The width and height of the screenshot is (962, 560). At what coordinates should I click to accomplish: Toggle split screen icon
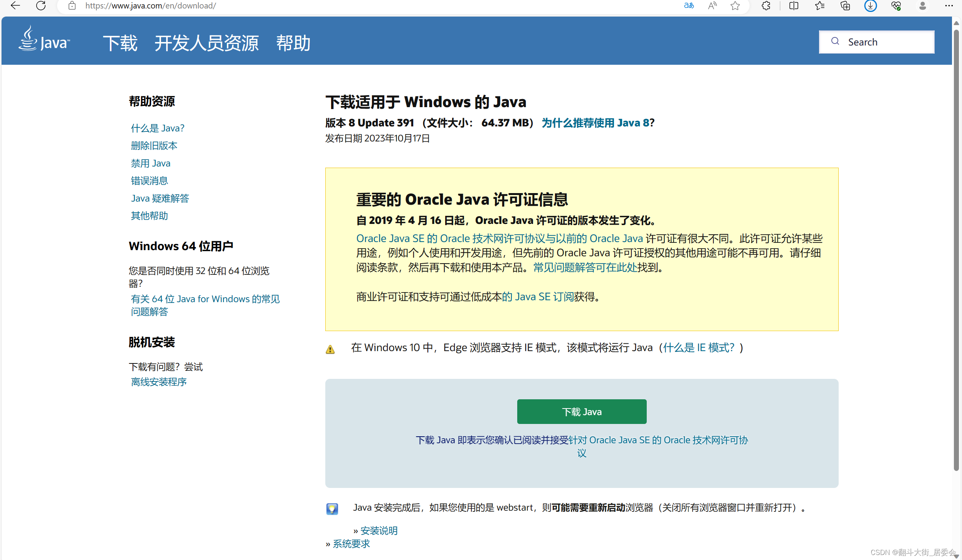click(794, 6)
